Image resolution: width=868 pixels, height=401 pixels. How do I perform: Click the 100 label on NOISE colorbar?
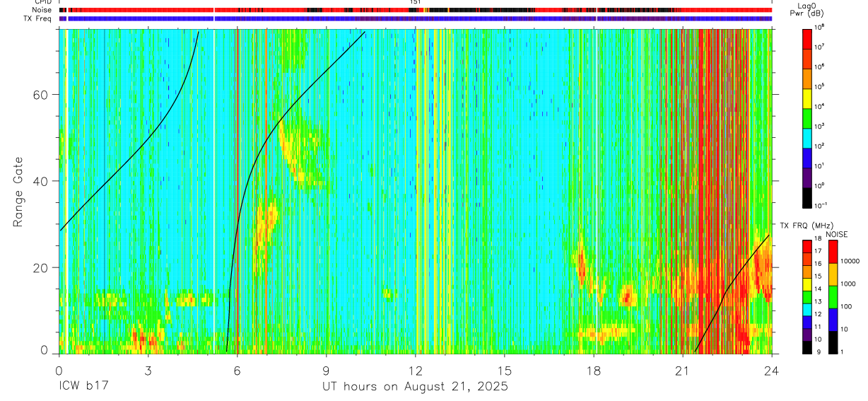pyautogui.click(x=848, y=306)
